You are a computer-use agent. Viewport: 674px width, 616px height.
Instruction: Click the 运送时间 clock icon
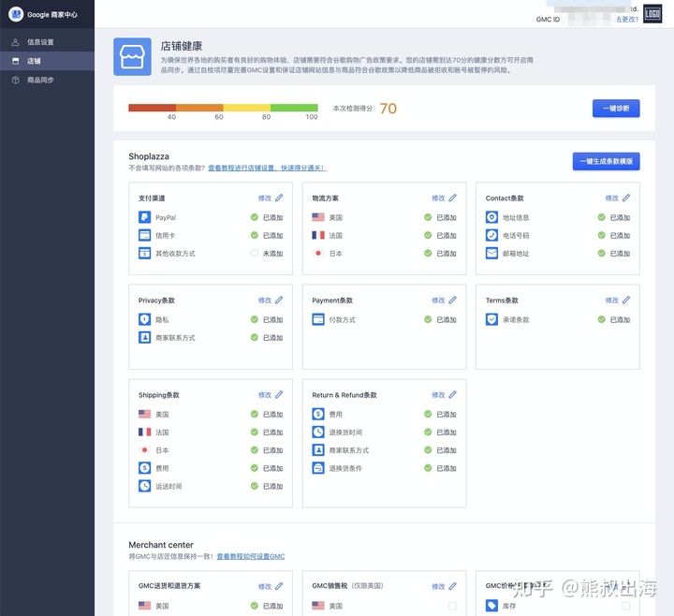[144, 486]
